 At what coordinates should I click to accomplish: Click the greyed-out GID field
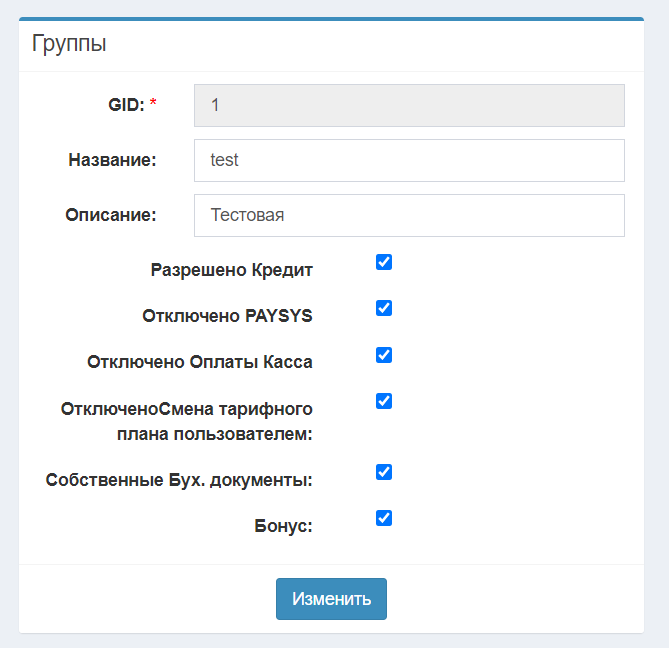tap(409, 105)
